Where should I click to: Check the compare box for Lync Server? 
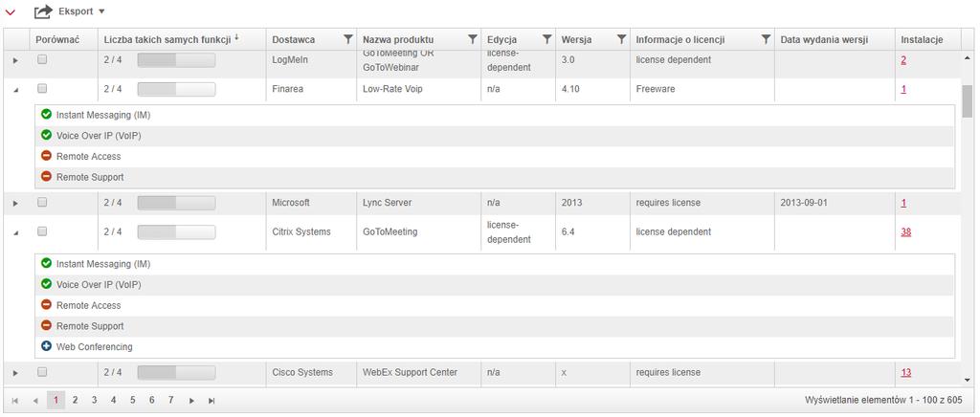(41, 203)
